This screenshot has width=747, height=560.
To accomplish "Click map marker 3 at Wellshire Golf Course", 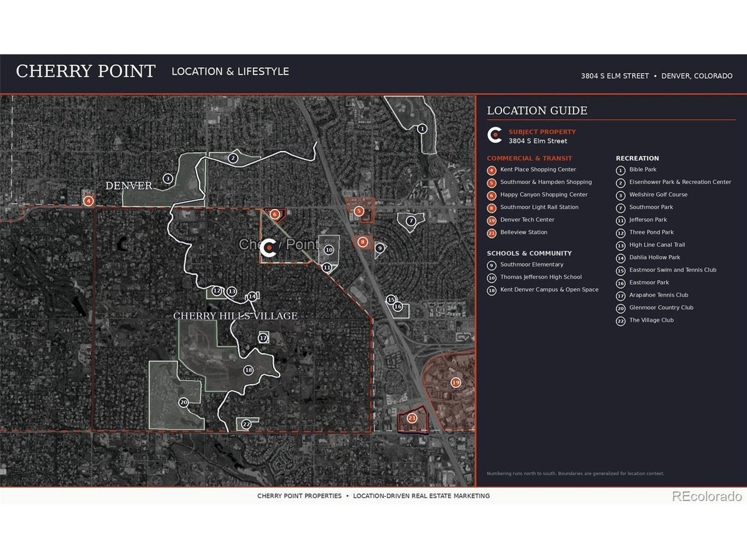I will click(x=167, y=178).
